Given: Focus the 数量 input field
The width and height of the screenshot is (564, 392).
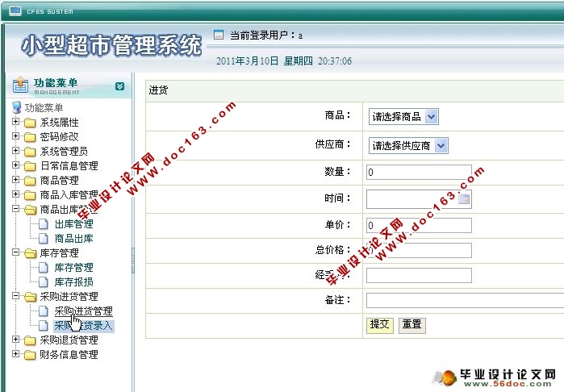Looking at the screenshot, I should [419, 173].
